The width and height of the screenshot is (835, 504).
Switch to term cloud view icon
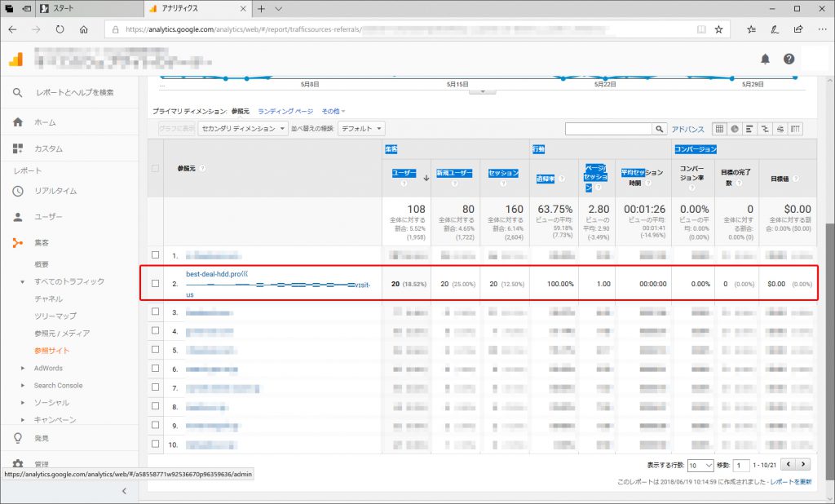pos(780,128)
